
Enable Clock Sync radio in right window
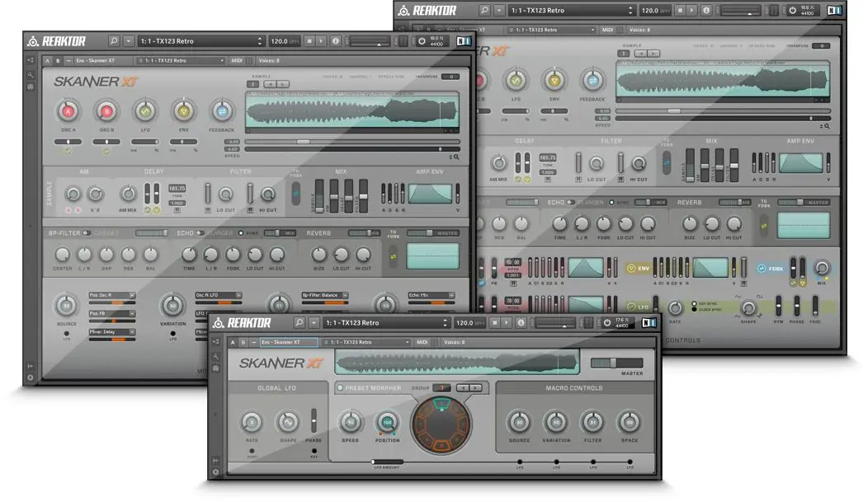[695, 310]
